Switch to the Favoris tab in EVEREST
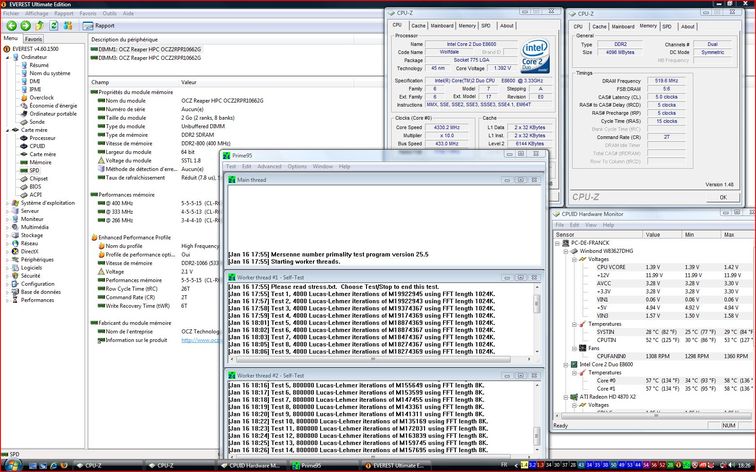Screen dimensions: 756x472 (33, 39)
